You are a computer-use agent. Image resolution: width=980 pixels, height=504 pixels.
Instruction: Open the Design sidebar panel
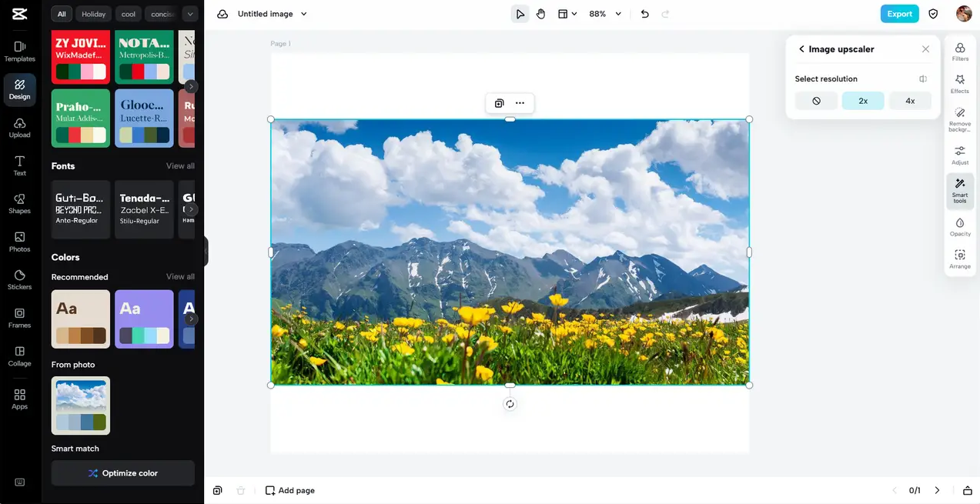click(x=20, y=90)
